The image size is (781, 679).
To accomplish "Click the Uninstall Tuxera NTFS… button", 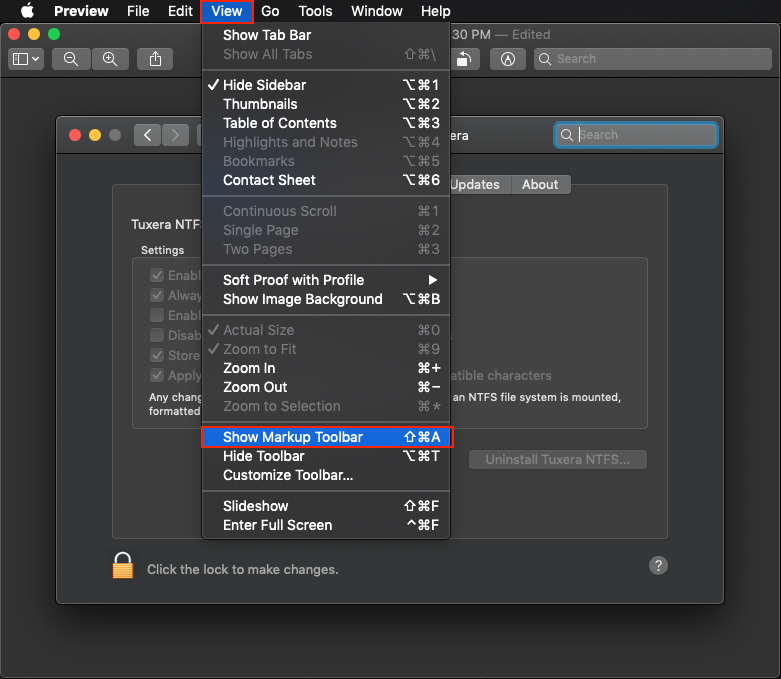I will 557,460.
